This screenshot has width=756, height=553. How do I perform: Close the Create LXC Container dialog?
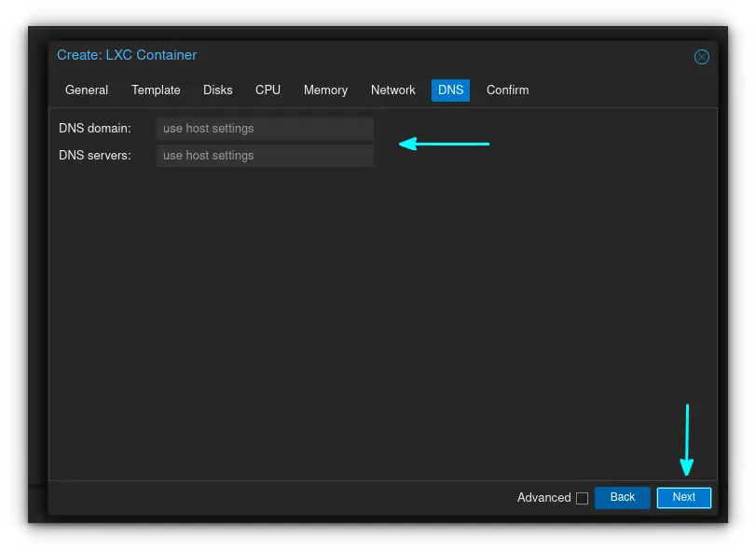click(x=702, y=57)
